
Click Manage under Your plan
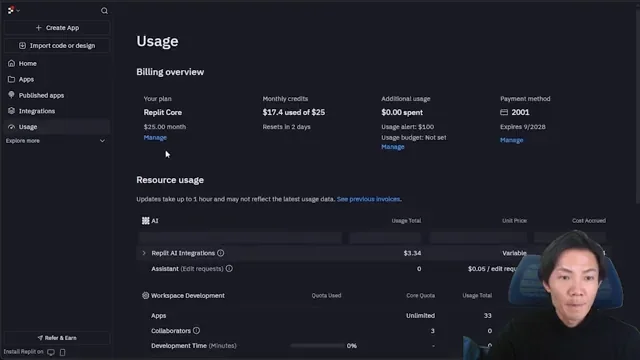pyautogui.click(x=155, y=138)
